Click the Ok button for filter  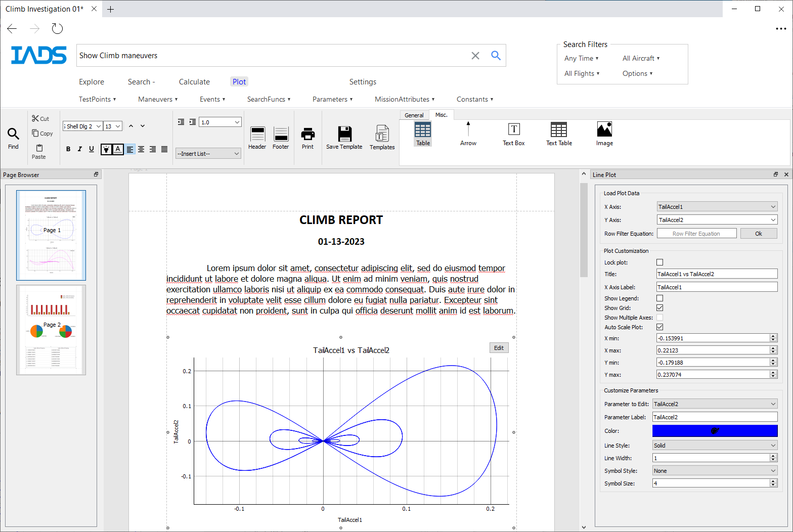pos(759,233)
